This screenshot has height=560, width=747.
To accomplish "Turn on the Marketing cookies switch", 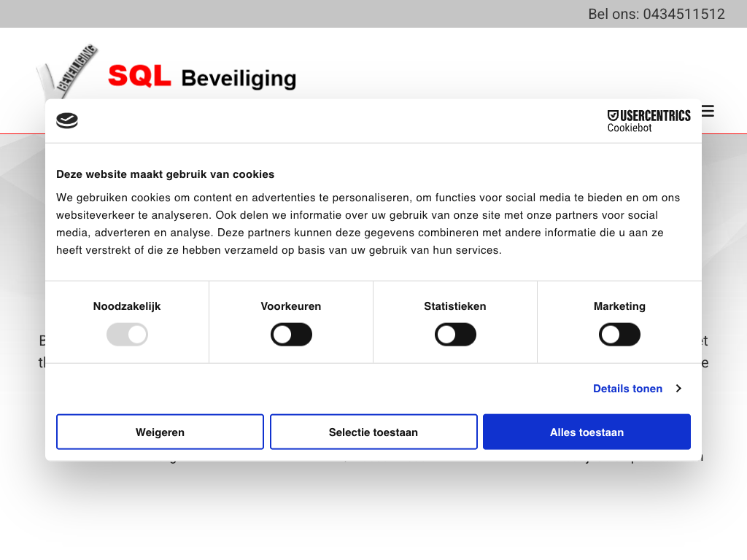I will 619,335.
